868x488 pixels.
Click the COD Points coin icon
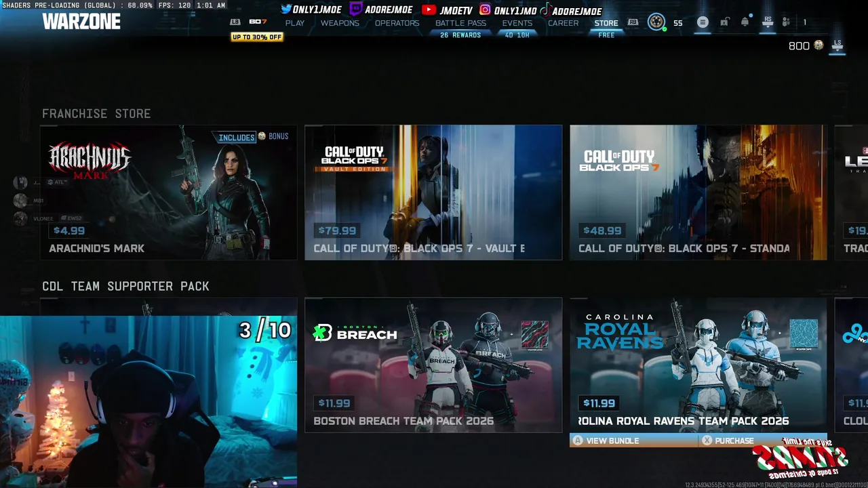point(818,45)
